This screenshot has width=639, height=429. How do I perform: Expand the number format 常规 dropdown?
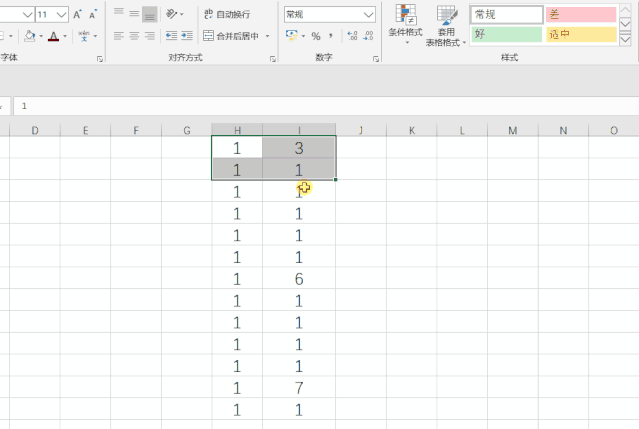pyautogui.click(x=369, y=14)
